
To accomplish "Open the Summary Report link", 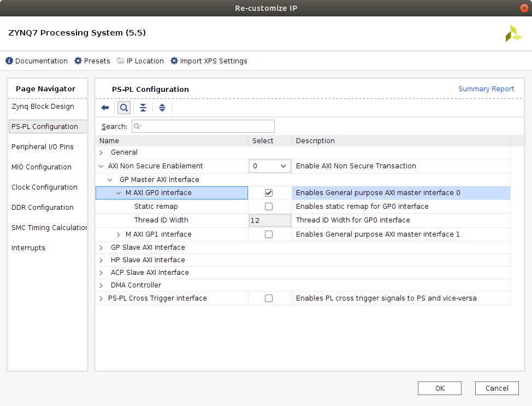I will click(486, 89).
